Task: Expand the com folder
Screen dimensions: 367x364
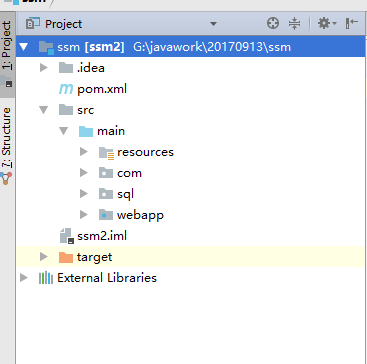Action: point(84,173)
